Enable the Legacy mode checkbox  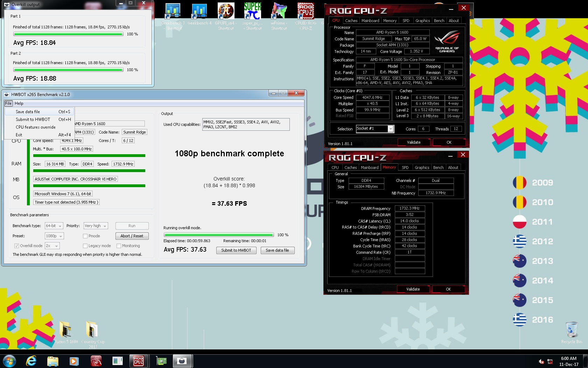pyautogui.click(x=85, y=246)
